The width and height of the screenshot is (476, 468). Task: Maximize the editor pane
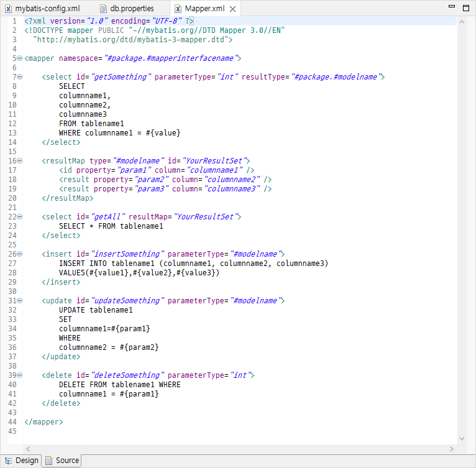click(x=466, y=8)
